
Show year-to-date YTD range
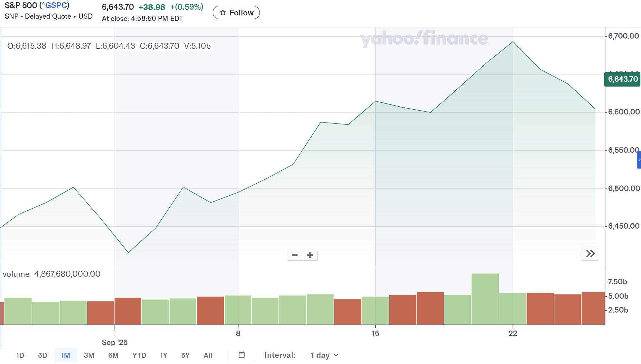139,355
